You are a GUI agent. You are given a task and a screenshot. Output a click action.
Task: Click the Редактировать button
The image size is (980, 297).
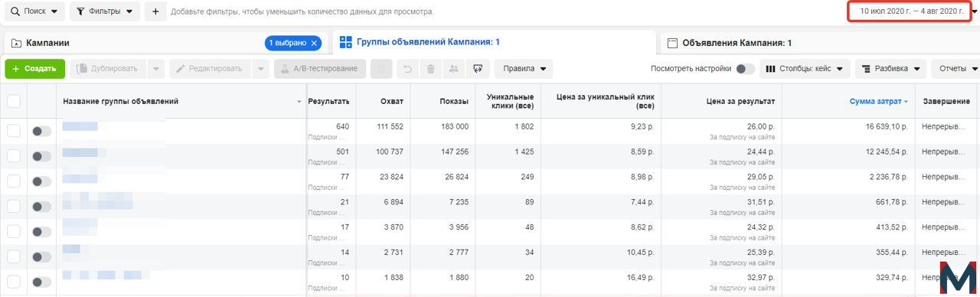(210, 68)
